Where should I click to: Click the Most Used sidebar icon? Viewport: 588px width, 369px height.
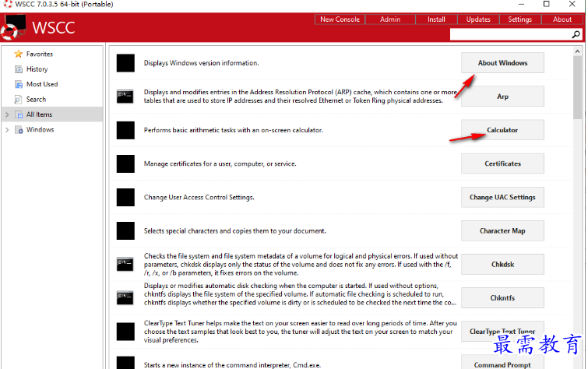point(19,84)
